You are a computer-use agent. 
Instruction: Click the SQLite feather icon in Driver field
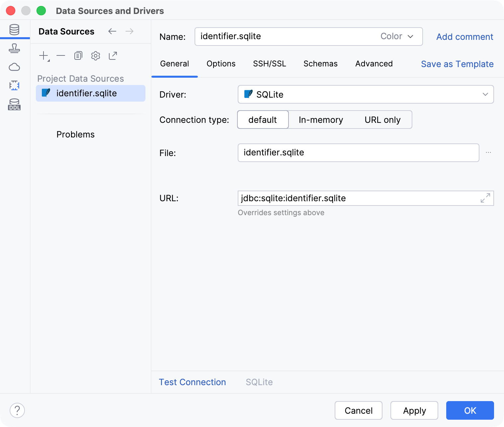(248, 94)
